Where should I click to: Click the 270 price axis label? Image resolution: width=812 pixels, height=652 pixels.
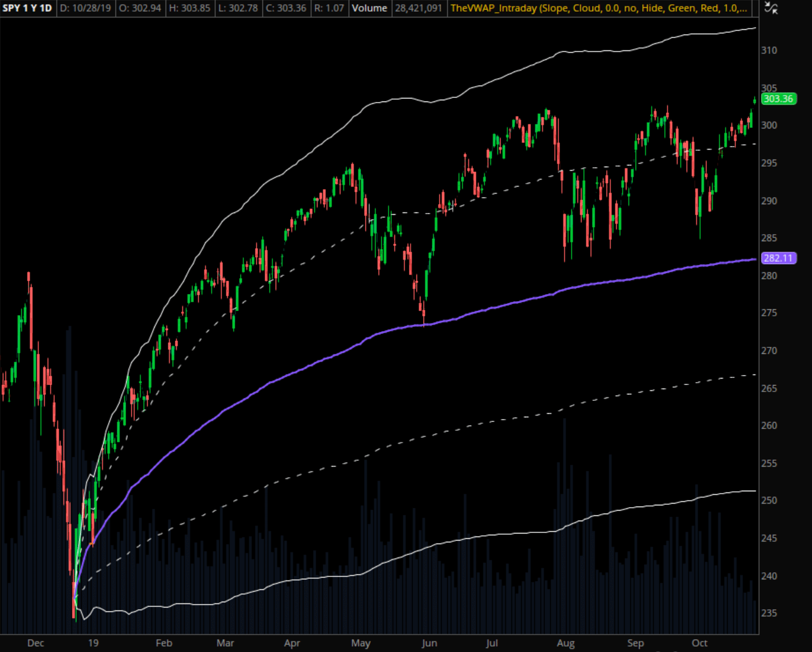pyautogui.click(x=769, y=350)
